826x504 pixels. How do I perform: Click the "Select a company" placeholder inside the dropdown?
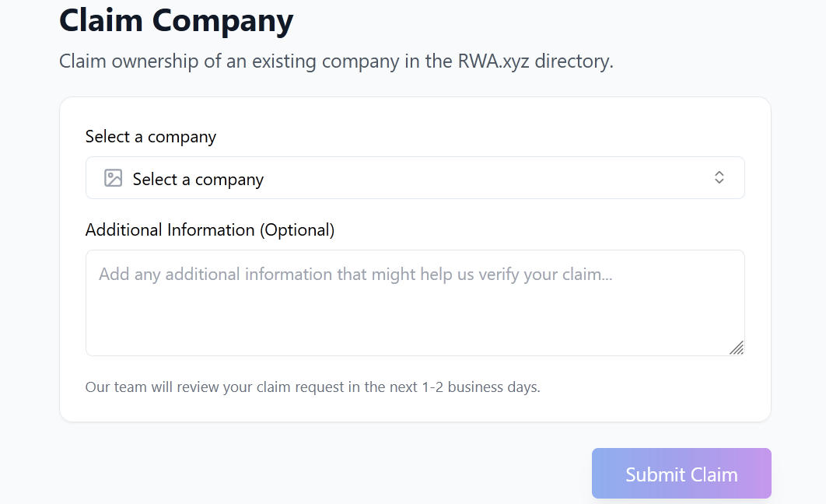198,180
